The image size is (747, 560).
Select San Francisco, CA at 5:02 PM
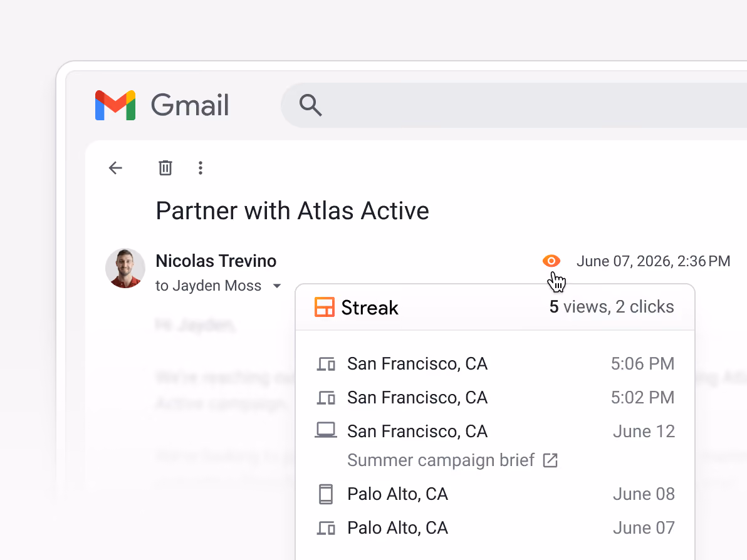pyautogui.click(x=417, y=398)
